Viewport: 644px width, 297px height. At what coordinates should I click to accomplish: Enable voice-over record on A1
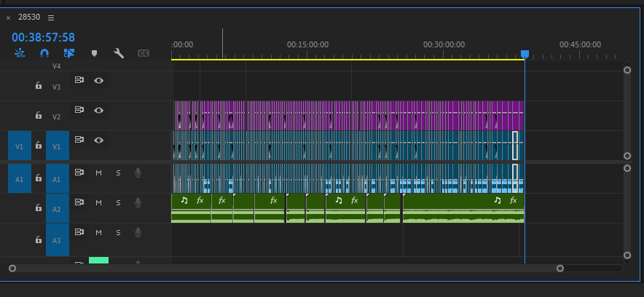[x=138, y=173]
